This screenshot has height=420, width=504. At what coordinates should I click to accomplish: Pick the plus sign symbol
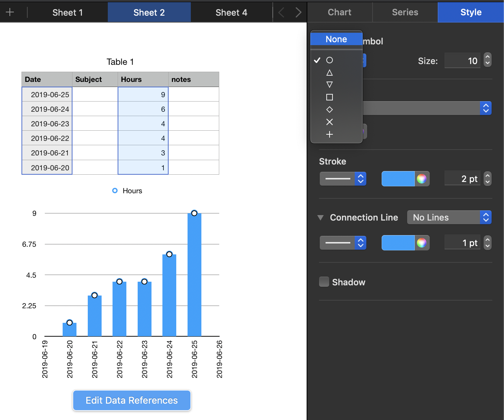click(336, 134)
